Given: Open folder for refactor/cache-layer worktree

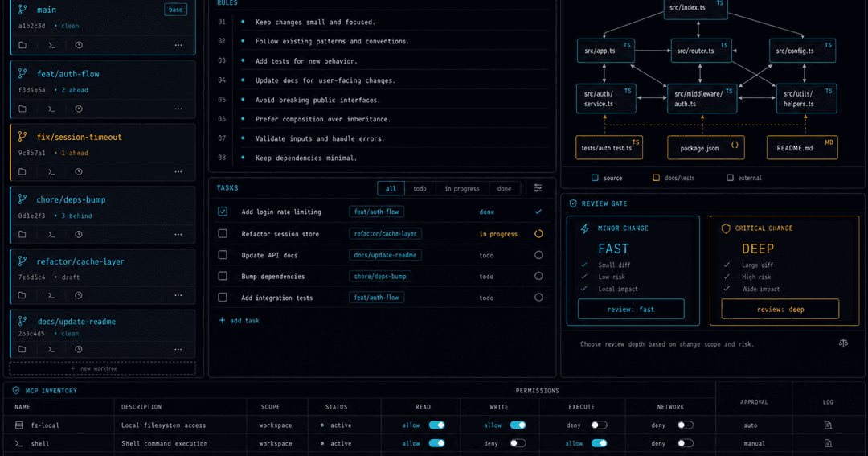Looking at the screenshot, I should click(x=23, y=295).
